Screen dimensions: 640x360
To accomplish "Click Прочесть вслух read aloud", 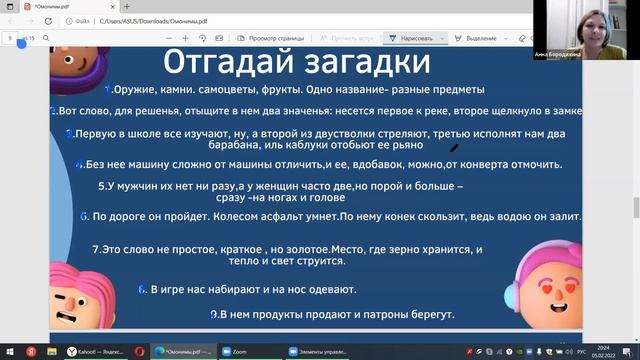I will click(347, 38).
